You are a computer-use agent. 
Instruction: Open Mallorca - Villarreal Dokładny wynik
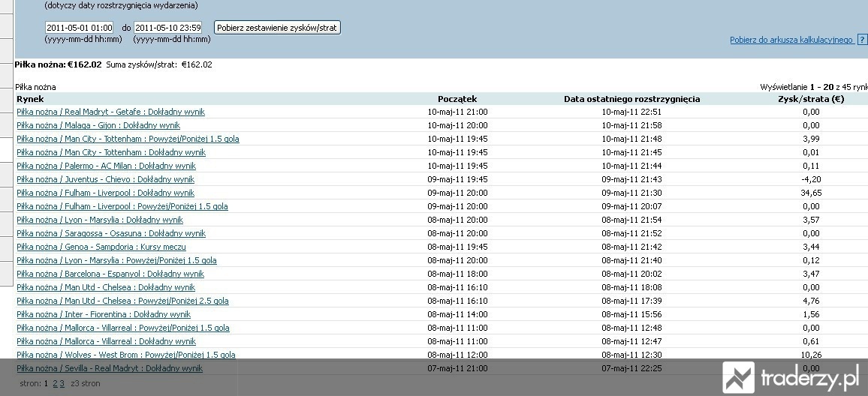point(107,342)
